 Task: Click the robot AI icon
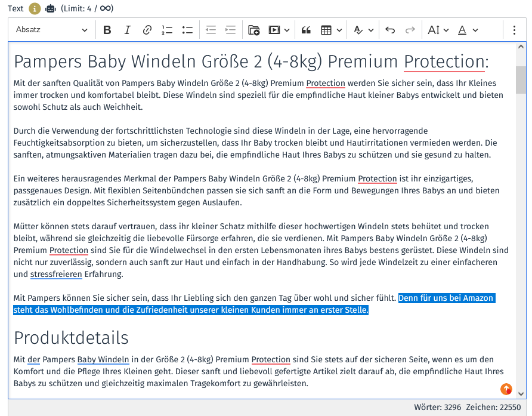pyautogui.click(x=51, y=8)
